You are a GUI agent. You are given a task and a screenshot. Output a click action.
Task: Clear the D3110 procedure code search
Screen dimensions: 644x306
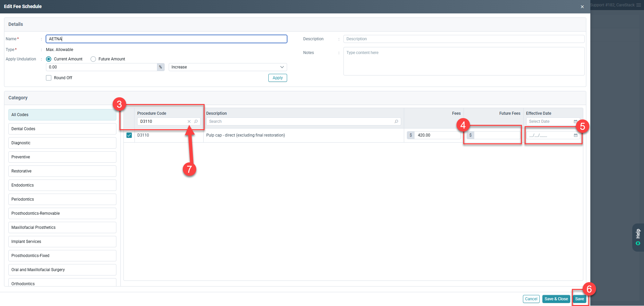pos(189,121)
